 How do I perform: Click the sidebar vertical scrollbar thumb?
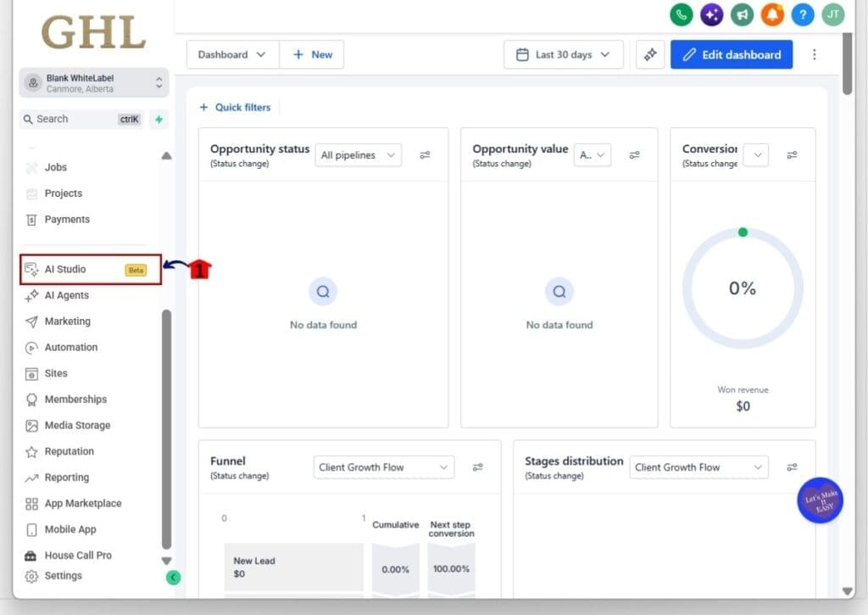166,429
